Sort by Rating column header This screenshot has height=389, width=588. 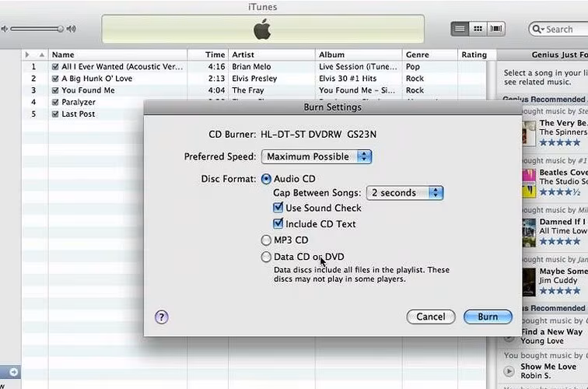point(477,54)
